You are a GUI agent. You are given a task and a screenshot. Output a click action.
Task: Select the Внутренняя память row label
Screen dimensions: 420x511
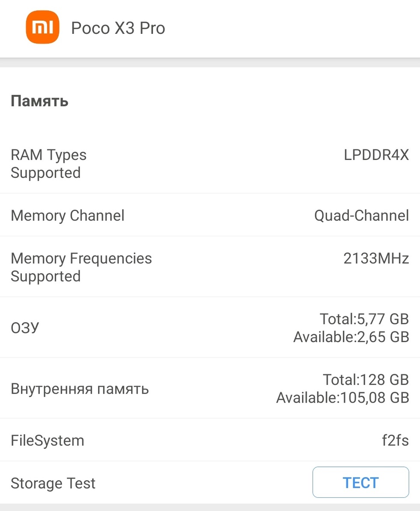click(80, 389)
